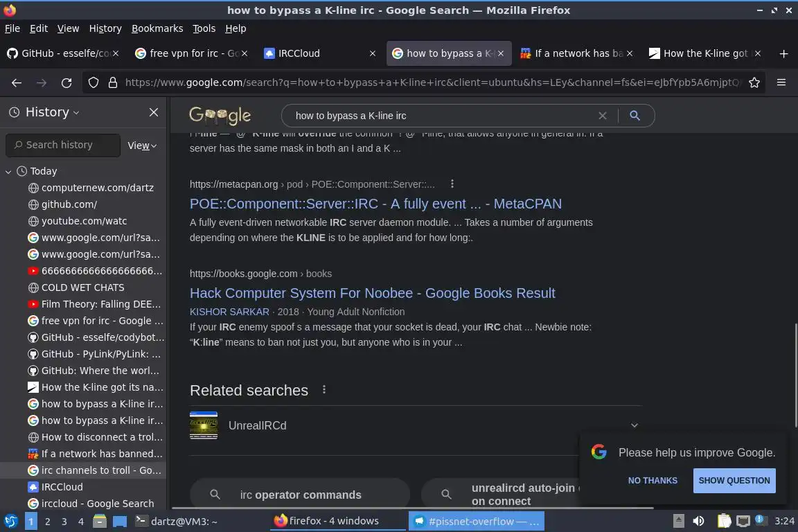Close the History sidebar

click(x=154, y=112)
